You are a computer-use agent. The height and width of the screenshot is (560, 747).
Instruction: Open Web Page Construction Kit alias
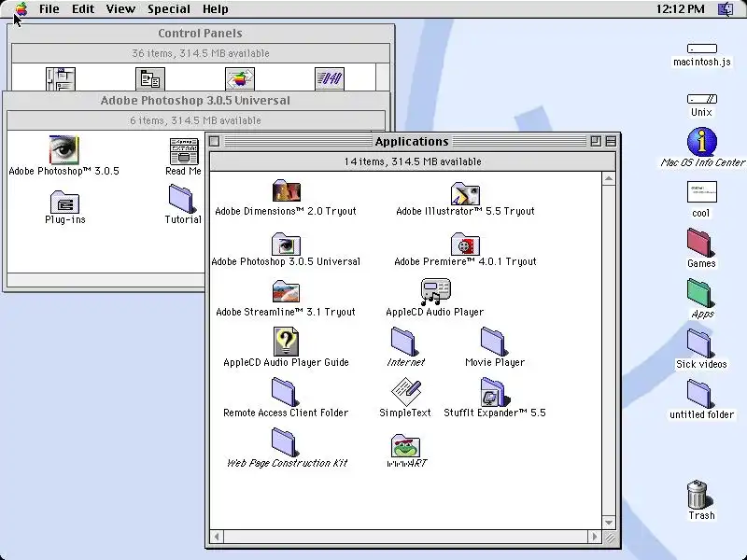coord(286,442)
